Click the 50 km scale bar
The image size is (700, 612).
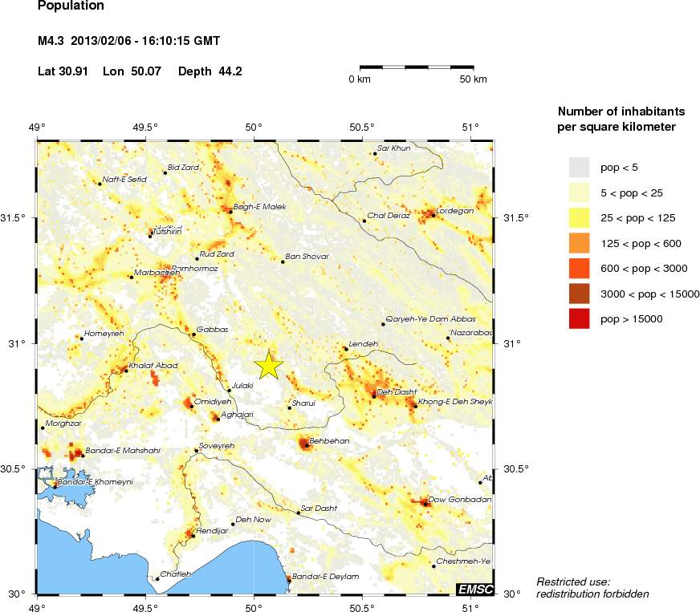coord(423,67)
